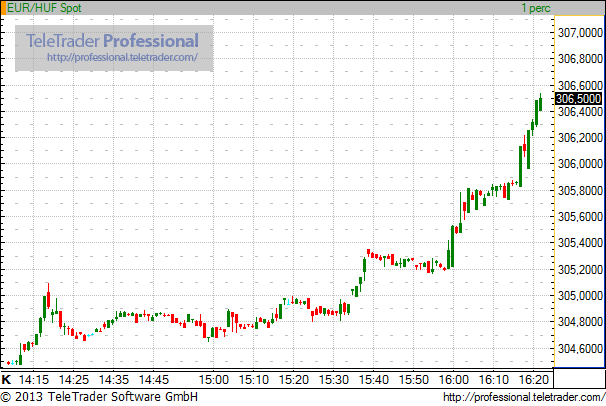Click the 14:25 time axis label
The image size is (606, 406).
(x=73, y=380)
